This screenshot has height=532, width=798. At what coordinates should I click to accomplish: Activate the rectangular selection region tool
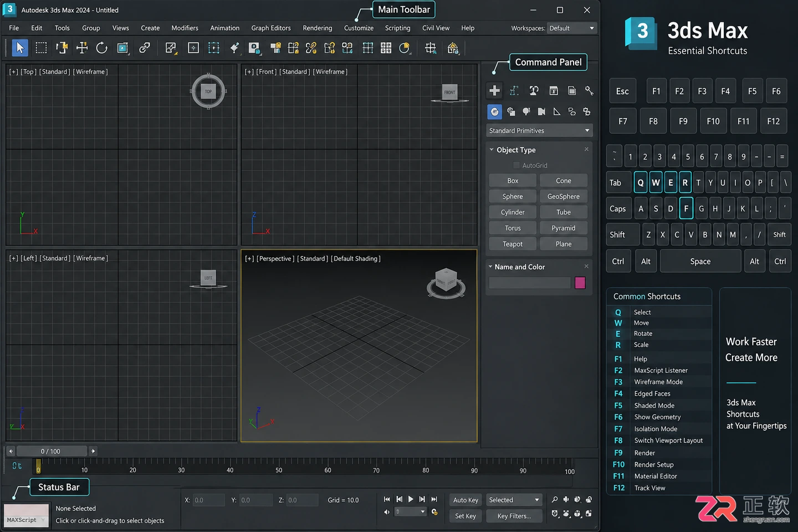(x=41, y=48)
